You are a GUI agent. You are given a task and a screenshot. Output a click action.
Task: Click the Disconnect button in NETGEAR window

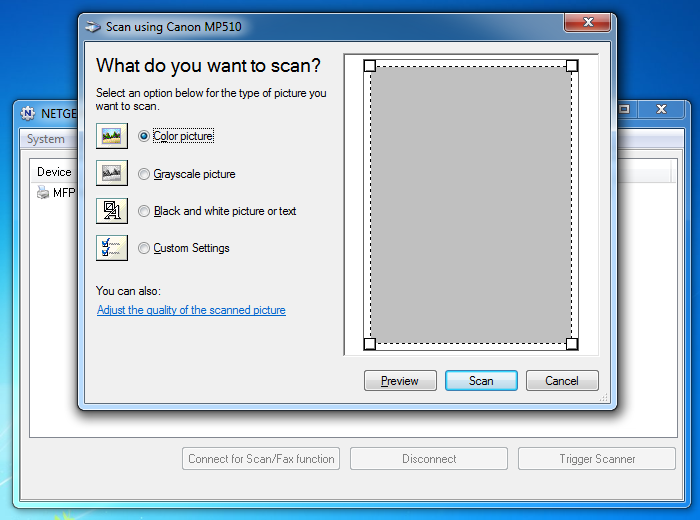click(x=429, y=459)
